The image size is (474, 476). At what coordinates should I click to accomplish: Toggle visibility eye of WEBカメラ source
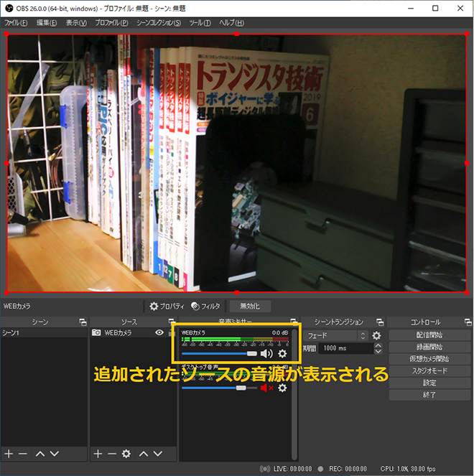(x=159, y=332)
